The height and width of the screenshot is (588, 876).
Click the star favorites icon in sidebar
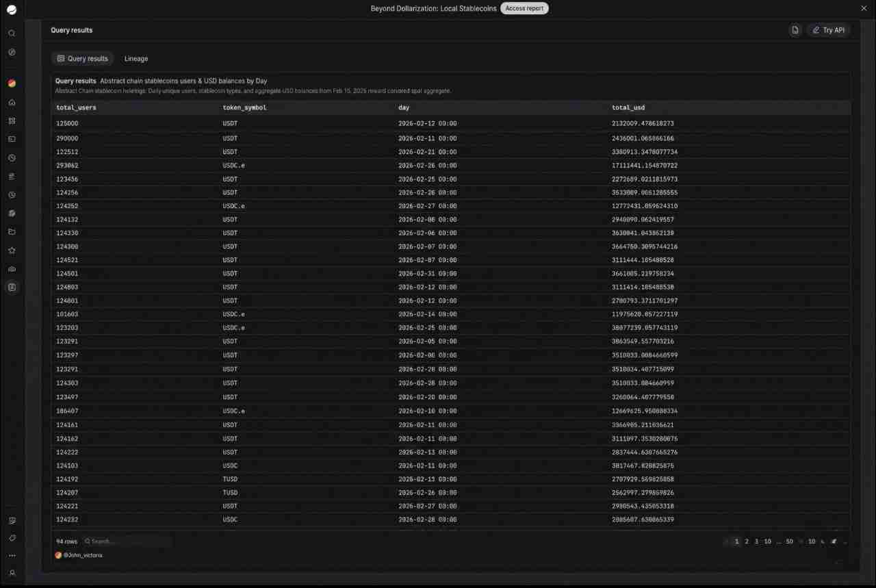[x=12, y=251]
